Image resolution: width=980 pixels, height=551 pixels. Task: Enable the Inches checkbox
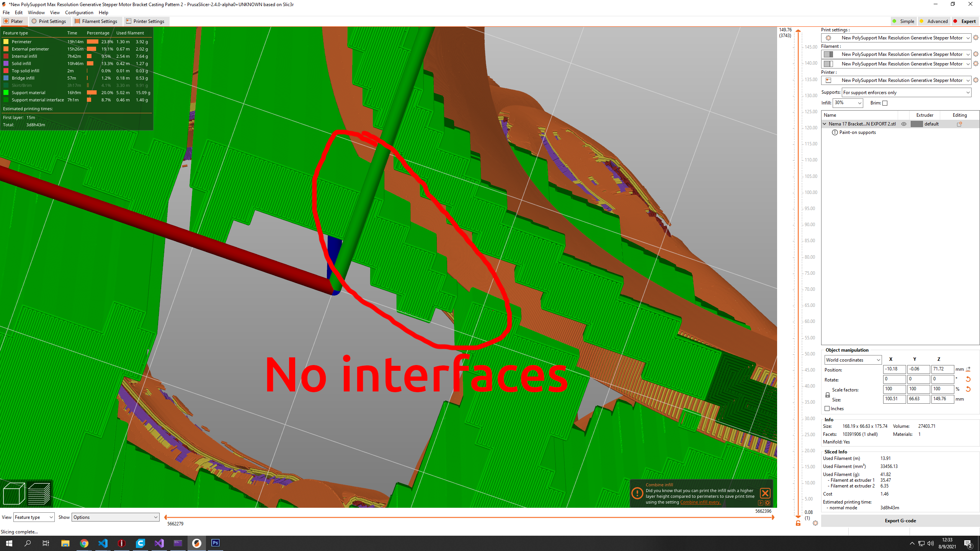click(x=827, y=409)
